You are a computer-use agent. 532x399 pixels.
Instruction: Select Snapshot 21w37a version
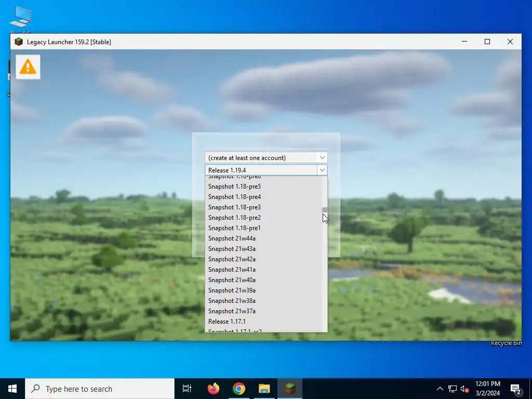[x=263, y=311]
